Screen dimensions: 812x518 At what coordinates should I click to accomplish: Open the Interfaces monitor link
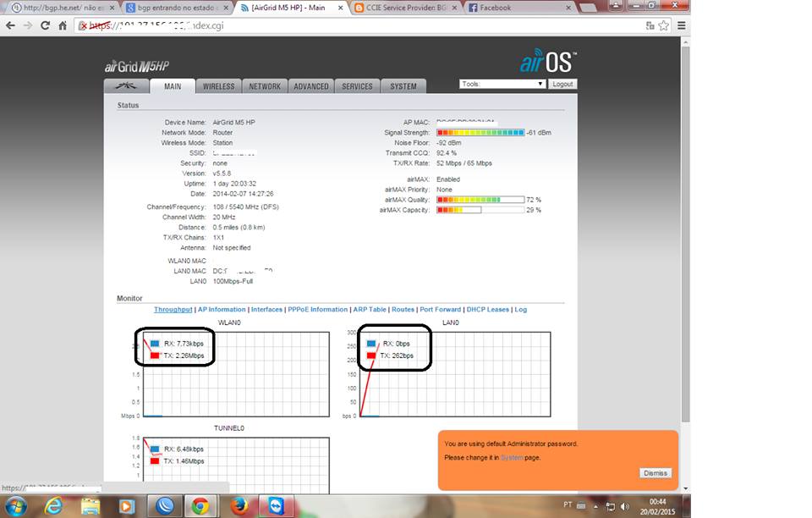(x=266, y=309)
